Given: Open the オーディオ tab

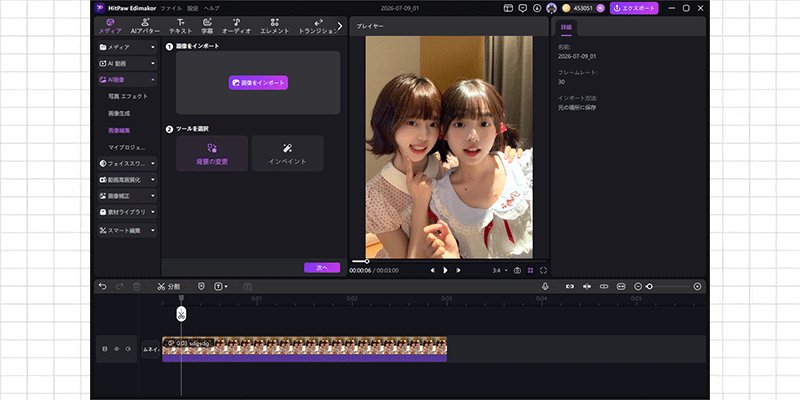Looking at the screenshot, I should click(x=237, y=27).
